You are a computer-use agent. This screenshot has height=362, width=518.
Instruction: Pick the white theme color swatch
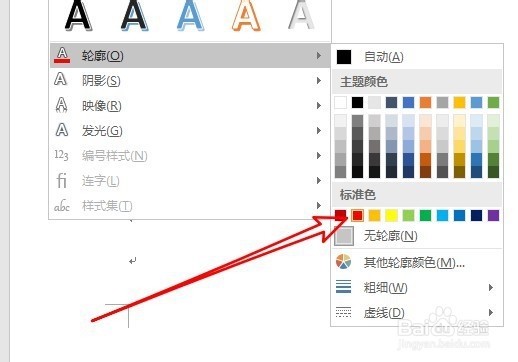(x=340, y=103)
